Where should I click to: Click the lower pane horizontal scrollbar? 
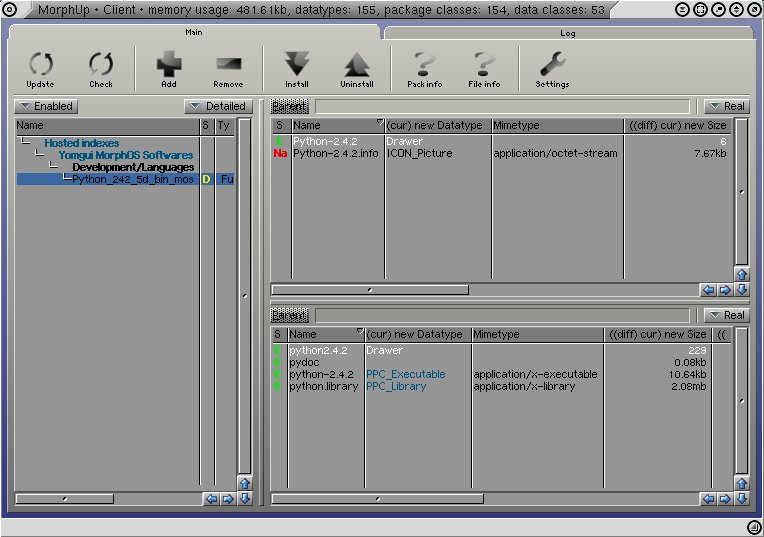coord(378,499)
